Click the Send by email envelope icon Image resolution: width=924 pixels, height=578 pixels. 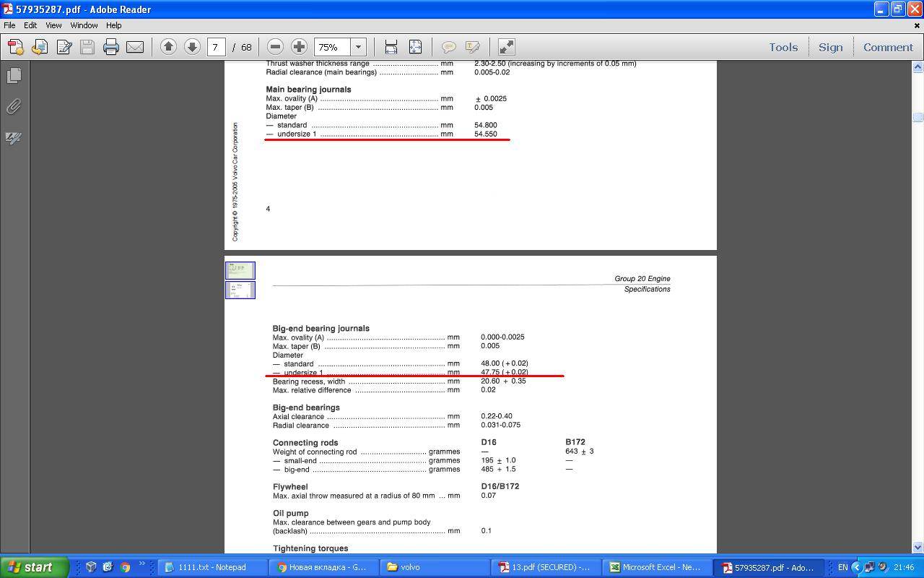(135, 47)
